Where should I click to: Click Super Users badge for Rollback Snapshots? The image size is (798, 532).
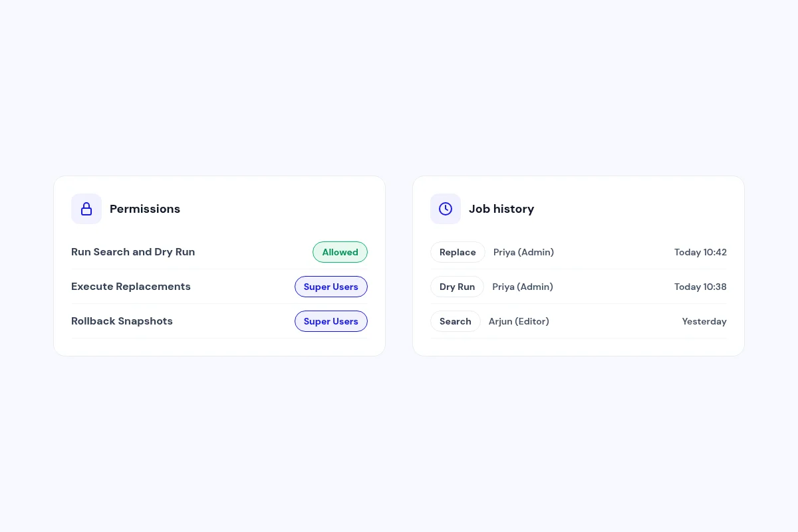(331, 321)
